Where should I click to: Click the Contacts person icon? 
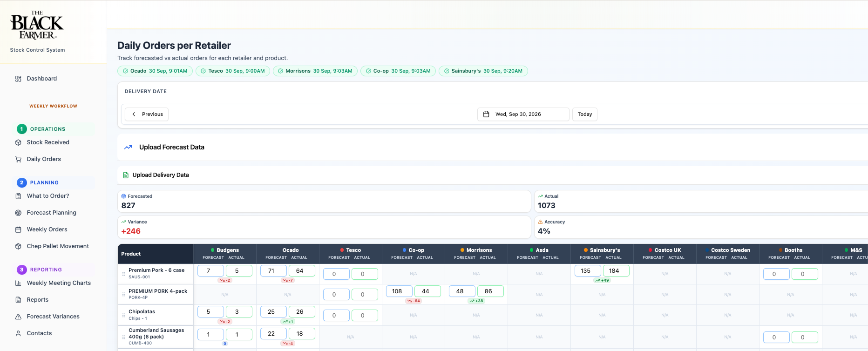point(18,333)
